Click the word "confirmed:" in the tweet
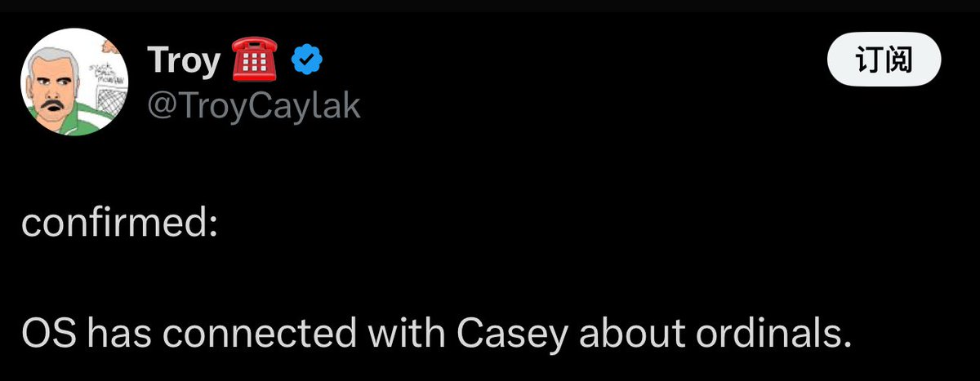 pos(119,224)
